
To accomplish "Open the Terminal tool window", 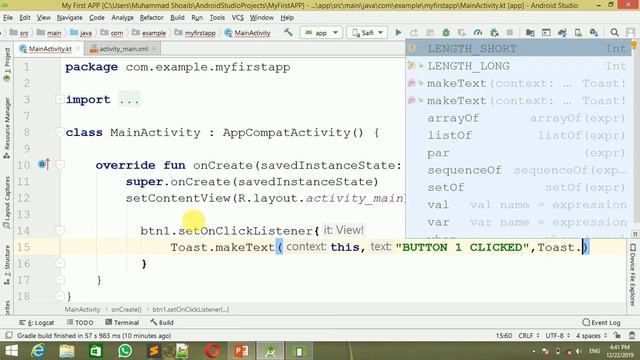I will click(122, 322).
